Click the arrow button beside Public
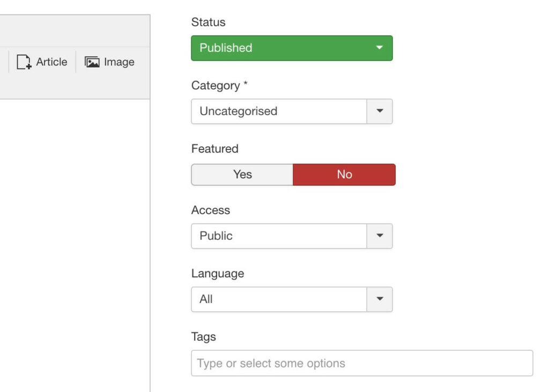This screenshot has height=392, width=549. point(380,236)
